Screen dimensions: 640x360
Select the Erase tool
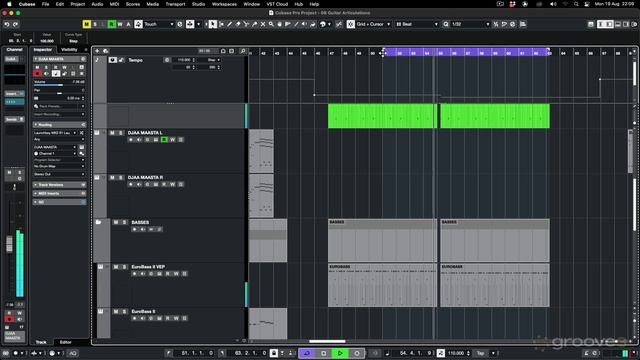click(x=238, y=24)
